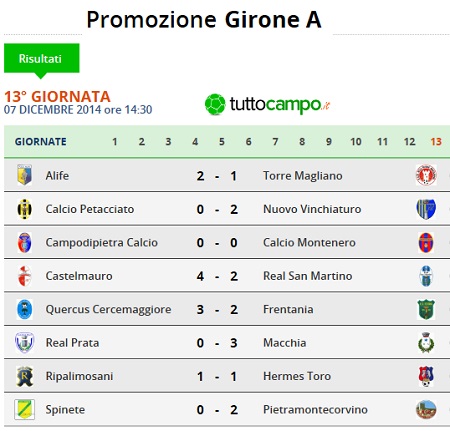Open Campodipietra Calcio team link
This screenshot has width=450, height=431.
point(102,242)
